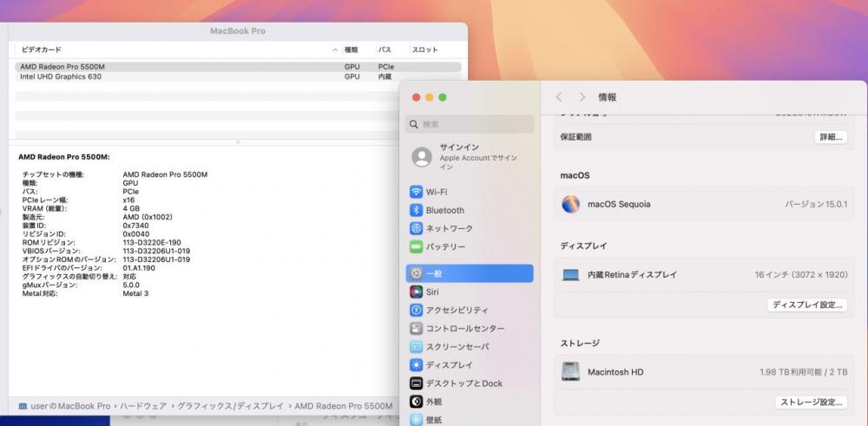Click the サインイン account avatar icon
The width and height of the screenshot is (868, 426).
click(x=422, y=157)
